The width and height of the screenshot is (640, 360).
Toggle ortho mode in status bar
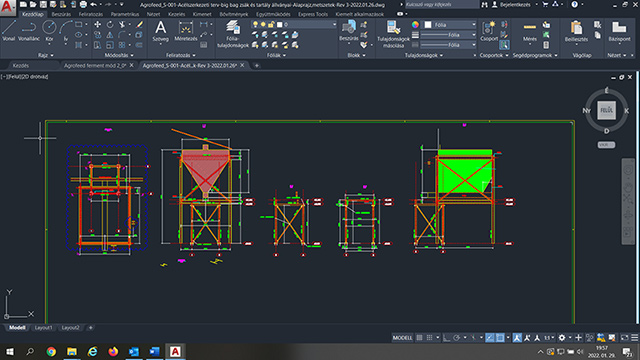447,338
